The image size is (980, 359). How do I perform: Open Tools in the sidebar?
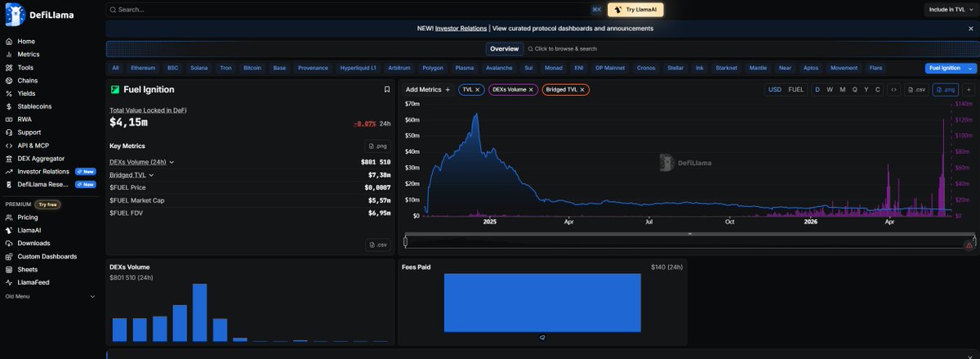point(25,67)
